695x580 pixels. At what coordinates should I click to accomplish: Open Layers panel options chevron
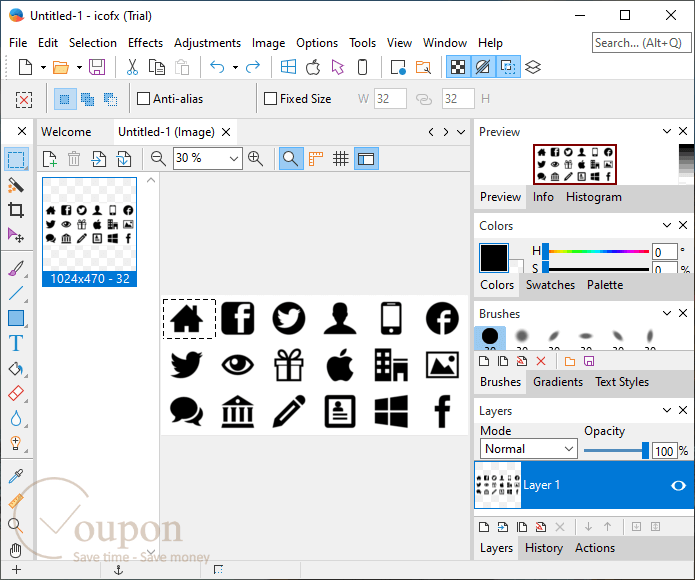(x=667, y=410)
